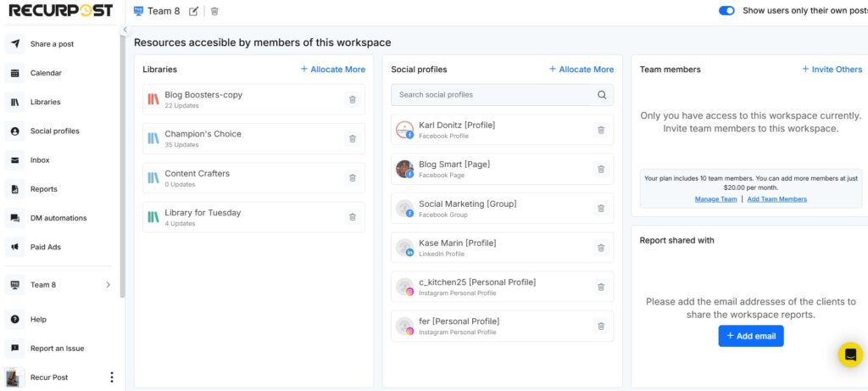868x391 pixels.
Task: Open Share a post menu item
Action: coord(52,44)
